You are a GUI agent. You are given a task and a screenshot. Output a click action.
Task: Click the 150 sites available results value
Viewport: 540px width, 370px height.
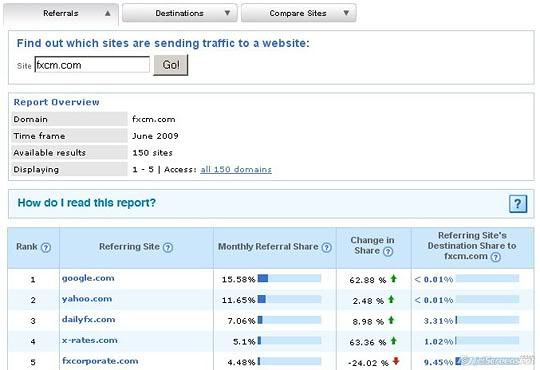[x=153, y=153]
